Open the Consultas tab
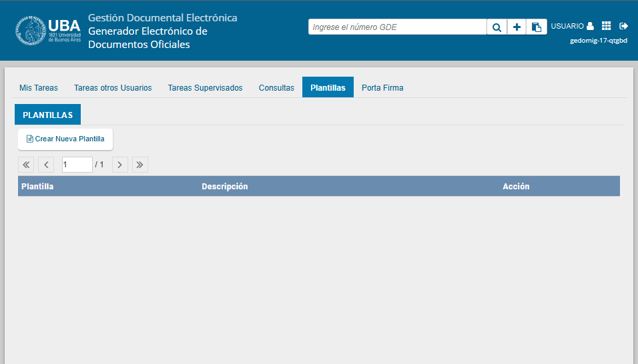 (x=276, y=88)
